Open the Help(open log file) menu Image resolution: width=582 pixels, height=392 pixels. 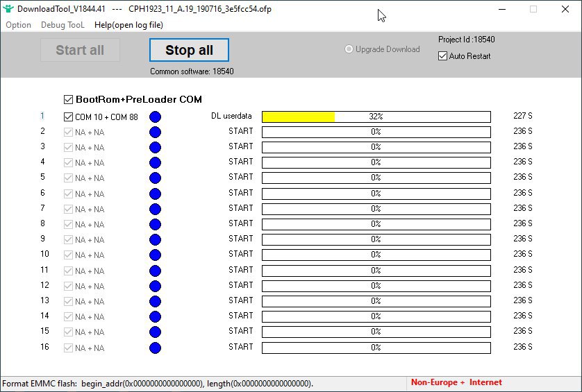pos(128,25)
